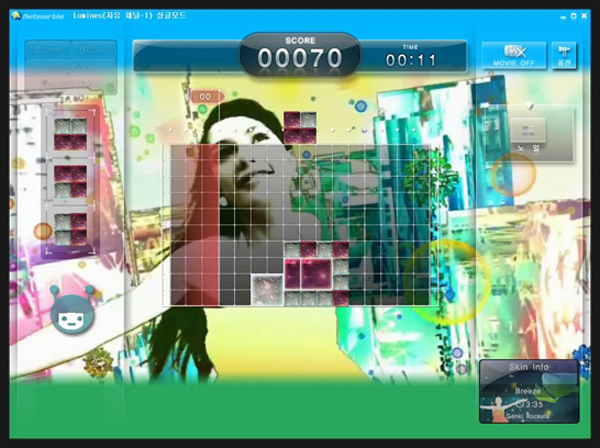
Task: Click the score counter display
Action: [300, 58]
